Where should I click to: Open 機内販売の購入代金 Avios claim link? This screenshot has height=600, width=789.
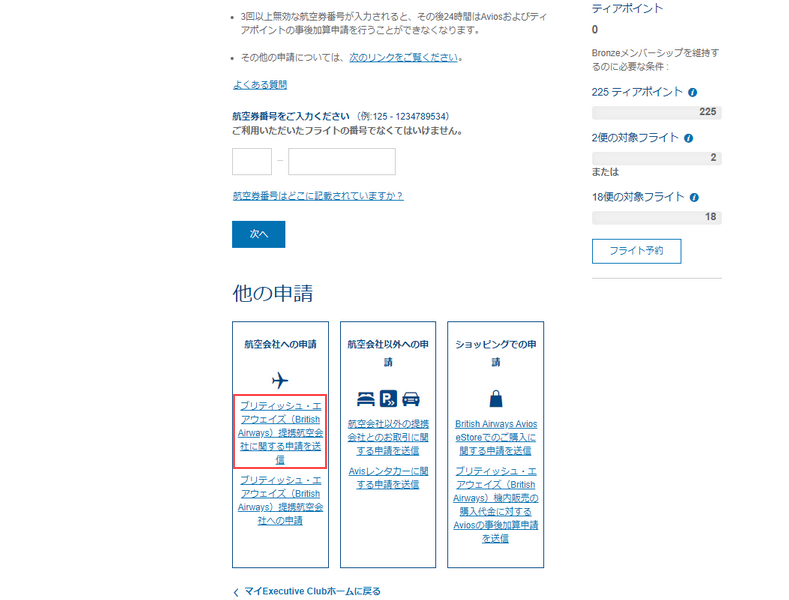(496, 504)
